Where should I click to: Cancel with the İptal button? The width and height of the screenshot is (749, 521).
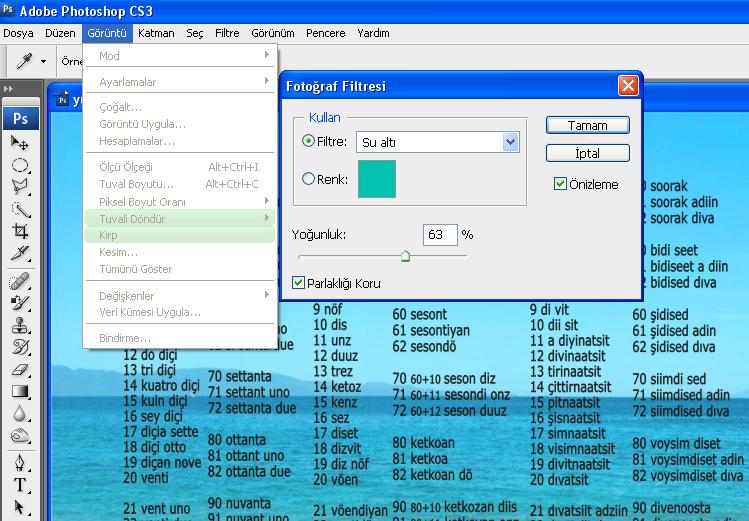588,153
